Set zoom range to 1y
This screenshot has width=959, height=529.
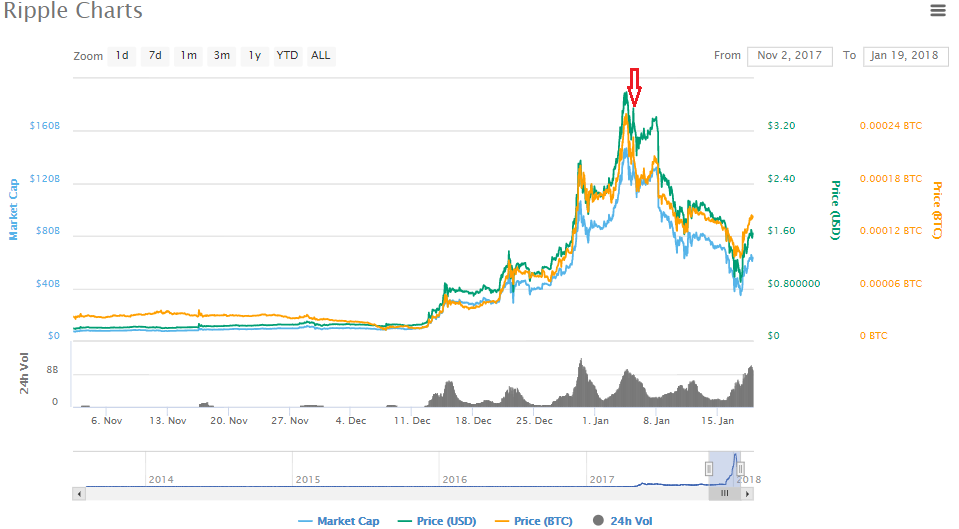click(254, 56)
